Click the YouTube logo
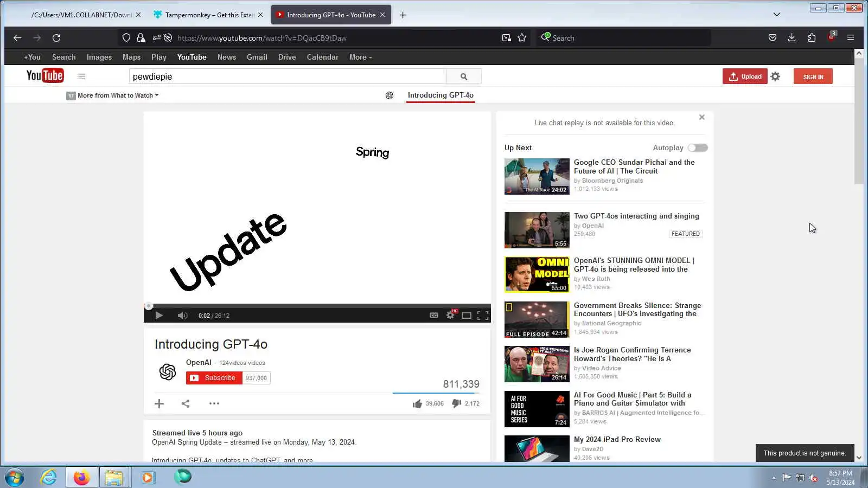Screen dimensions: 868x488 tap(45, 76)
